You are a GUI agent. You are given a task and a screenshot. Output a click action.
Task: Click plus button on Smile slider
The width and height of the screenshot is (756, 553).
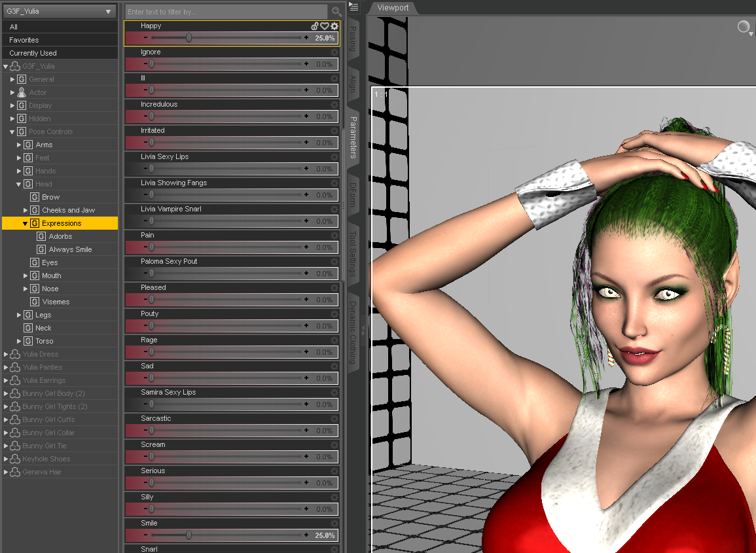[306, 535]
